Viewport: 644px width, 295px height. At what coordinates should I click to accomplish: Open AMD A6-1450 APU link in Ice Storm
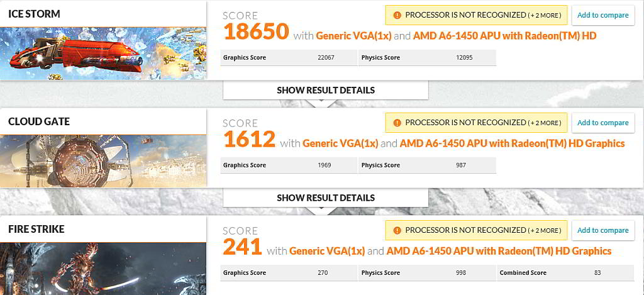(x=504, y=36)
